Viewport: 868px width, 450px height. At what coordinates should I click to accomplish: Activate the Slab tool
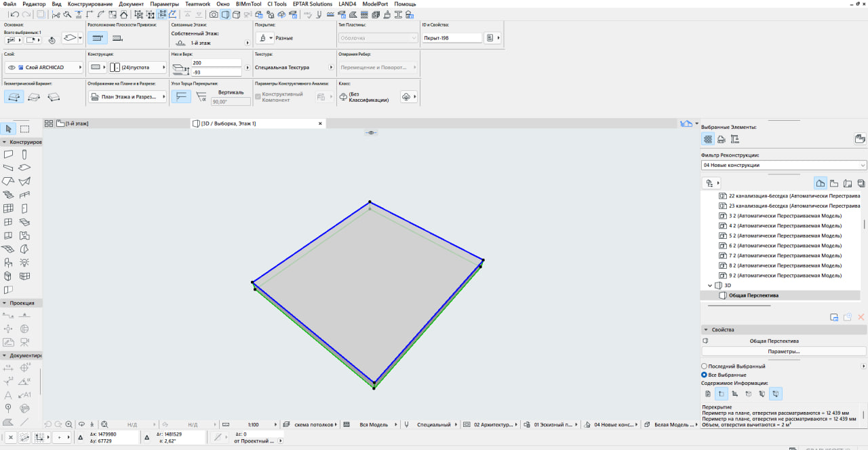(x=24, y=168)
